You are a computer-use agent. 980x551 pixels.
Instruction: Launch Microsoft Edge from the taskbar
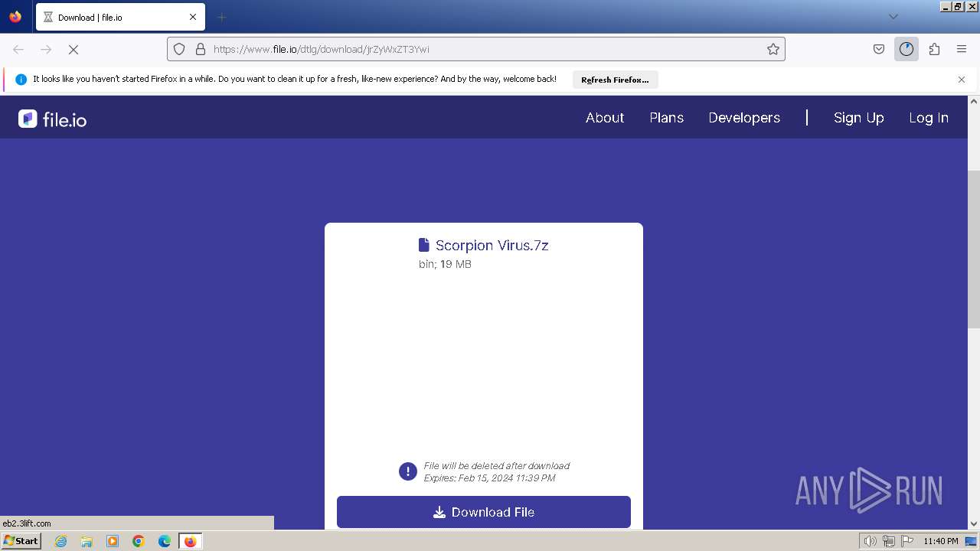[x=165, y=541]
